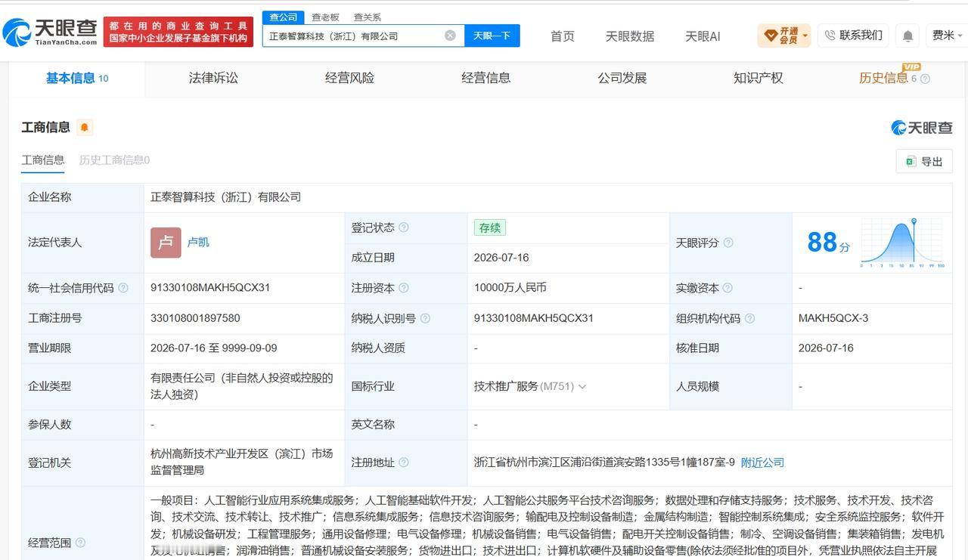Switch to 知识产权 tab

(758, 78)
